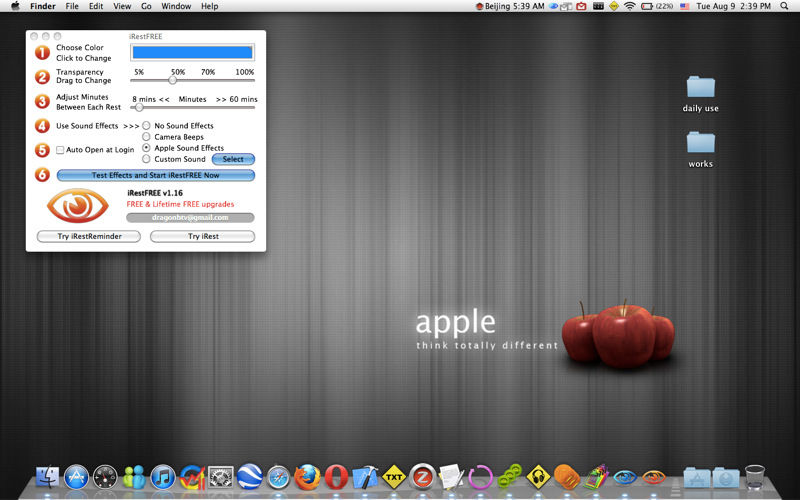Open the Finder menu
The image size is (800, 500).
click(43, 6)
